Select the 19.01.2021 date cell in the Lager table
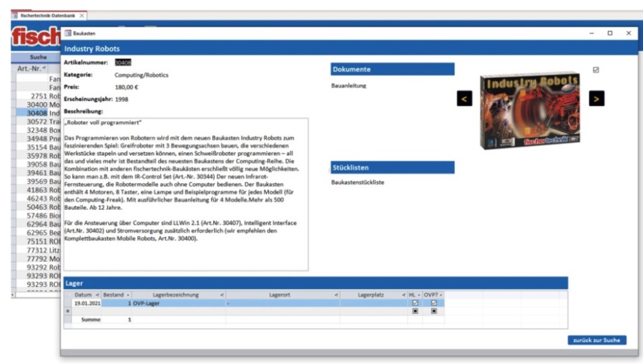This screenshot has width=643, height=364. click(x=87, y=304)
